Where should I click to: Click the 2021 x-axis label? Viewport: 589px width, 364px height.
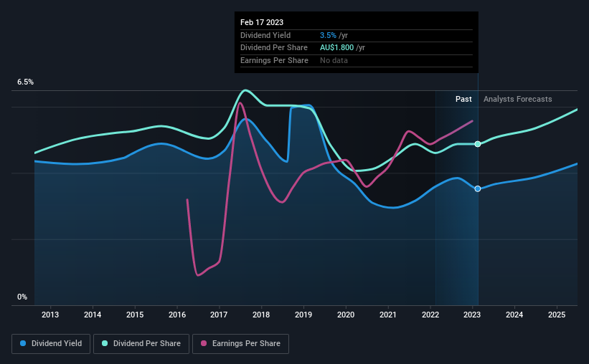click(x=387, y=315)
